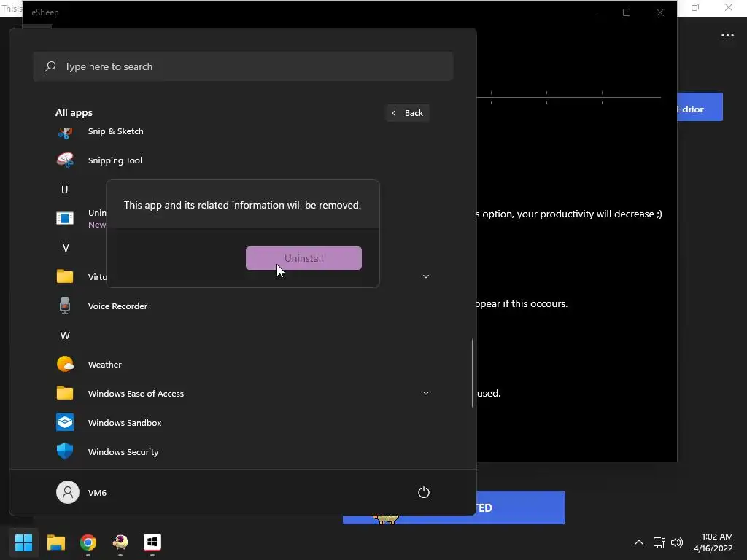The image size is (747, 560).
Task: Click the Windows Security label
Action: [x=123, y=452]
